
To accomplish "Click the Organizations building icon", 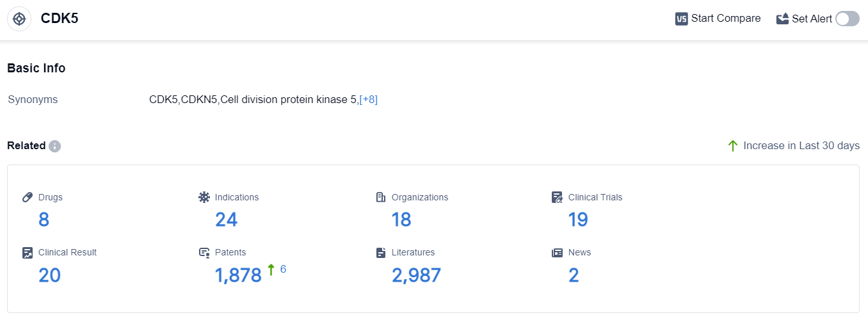I will pos(381,197).
